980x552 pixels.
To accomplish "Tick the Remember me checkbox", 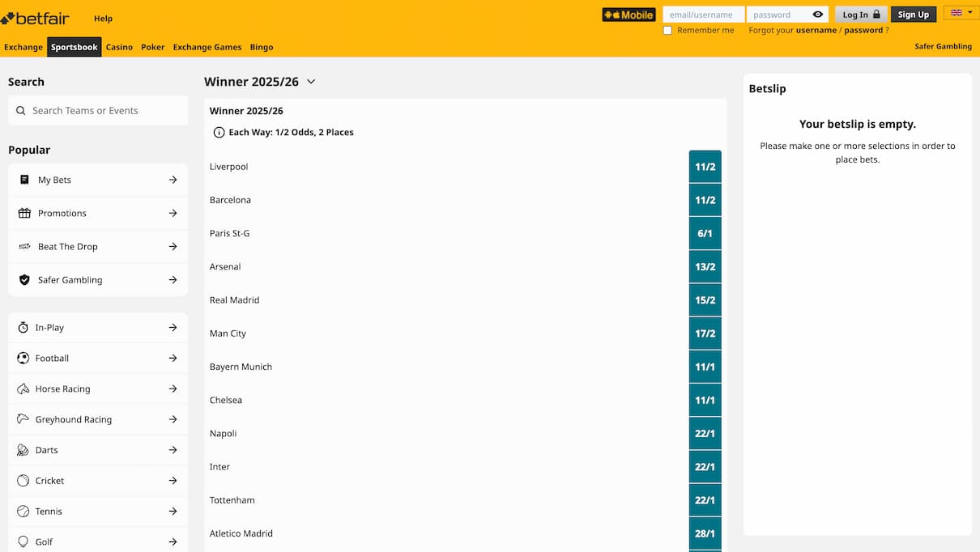I will click(667, 30).
